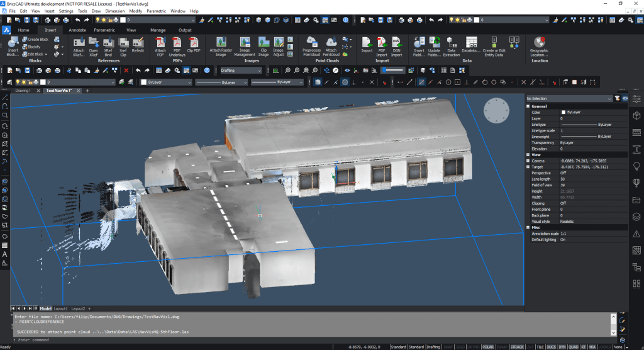Open Layout2 tab
644x350 pixels.
tap(78, 308)
